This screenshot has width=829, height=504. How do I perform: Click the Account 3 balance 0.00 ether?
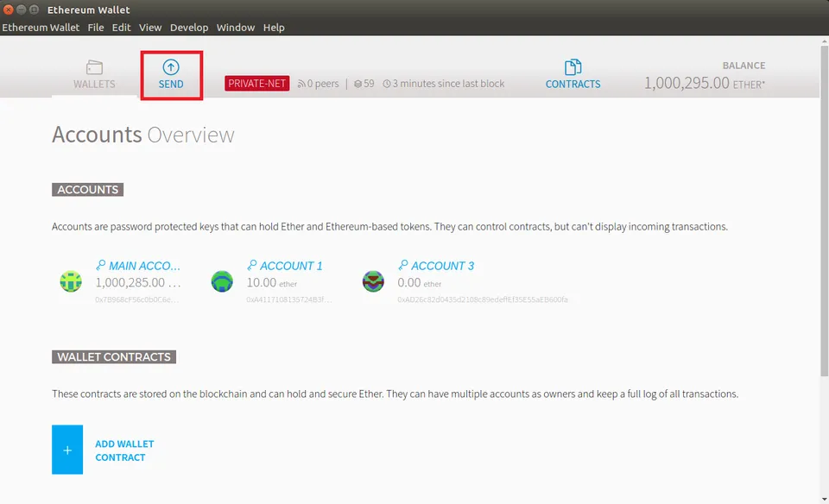[420, 283]
